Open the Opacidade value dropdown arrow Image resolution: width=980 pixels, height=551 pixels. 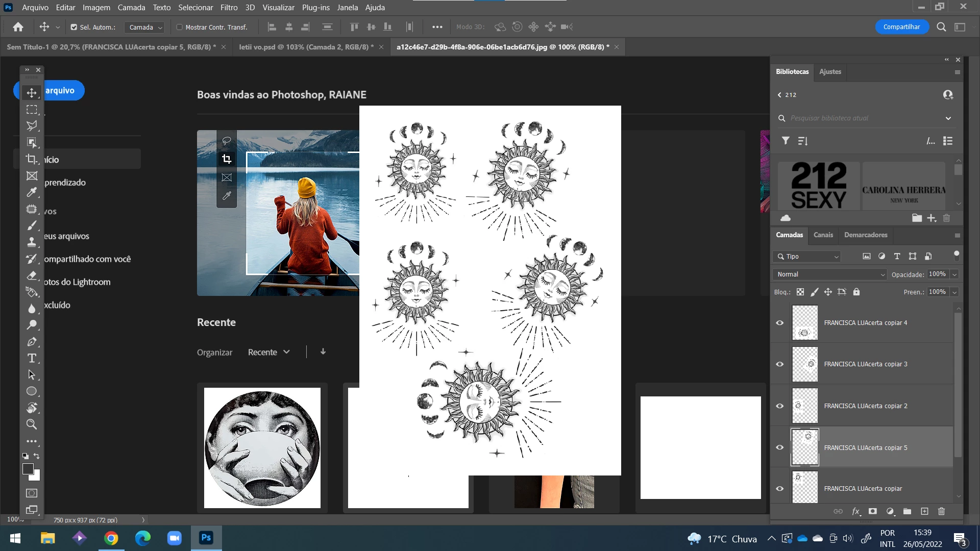954,274
